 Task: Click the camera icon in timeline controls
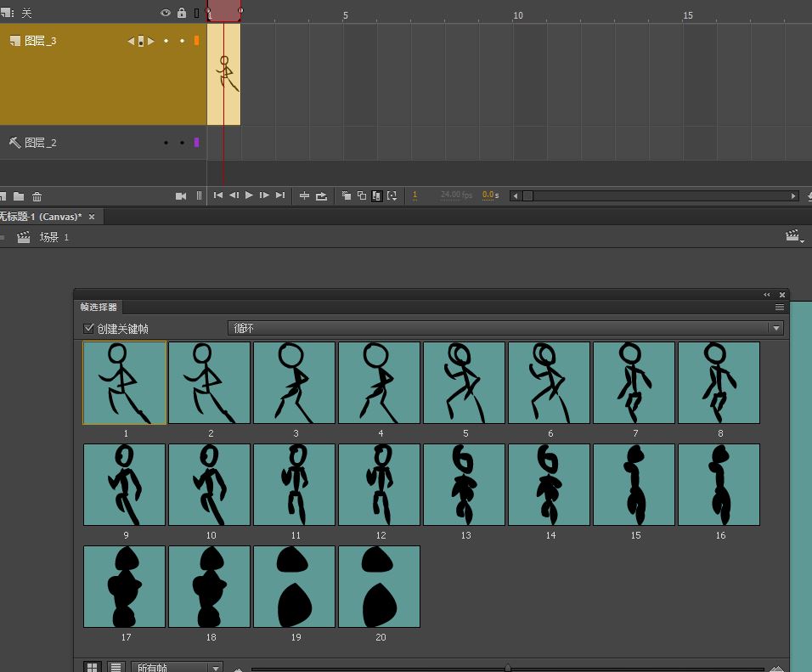coord(180,196)
